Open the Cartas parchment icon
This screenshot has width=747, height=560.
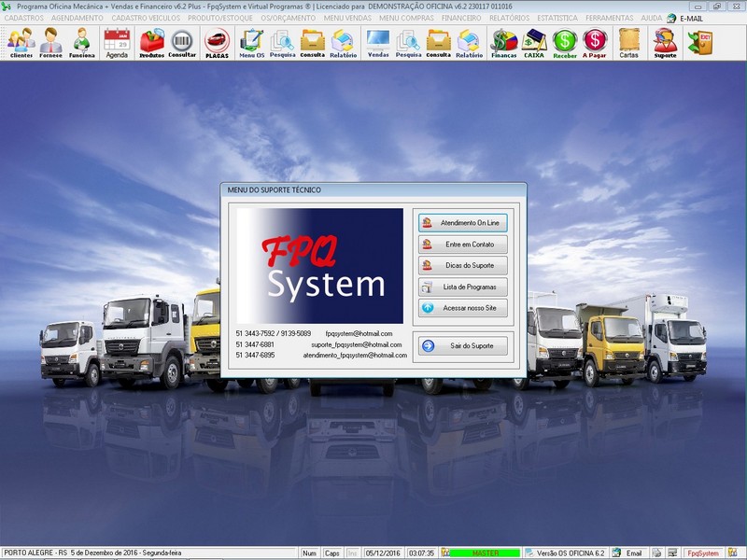(628, 43)
